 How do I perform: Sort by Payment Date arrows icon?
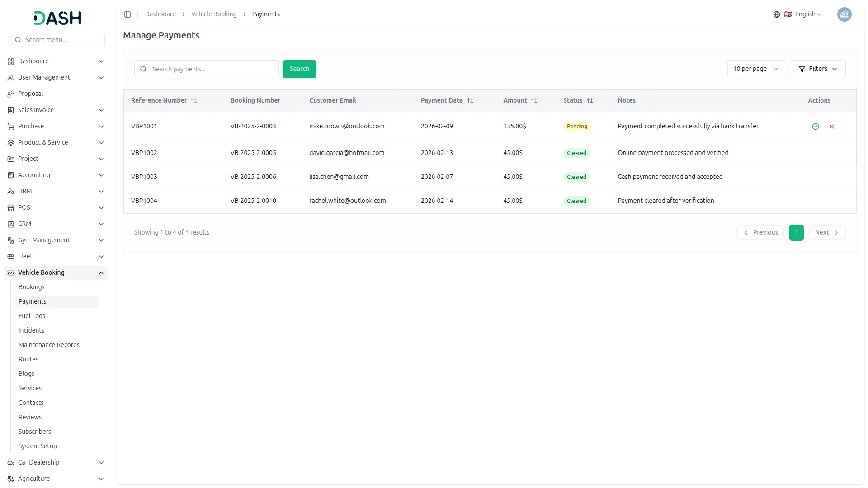point(470,101)
